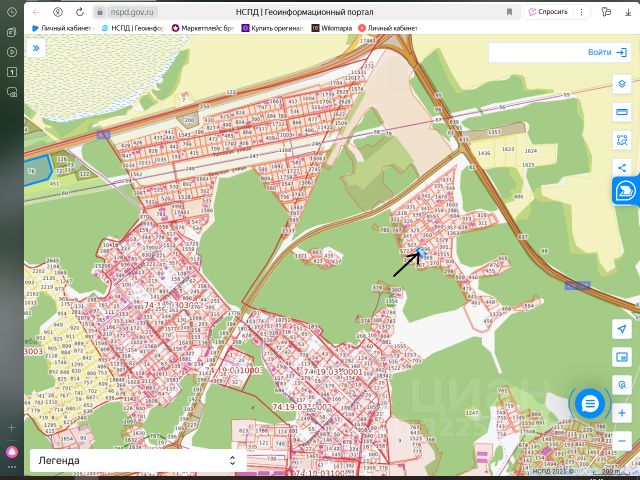The width and height of the screenshot is (640, 480).
Task: Open first Личный кабинет bookmark
Action: [62, 28]
